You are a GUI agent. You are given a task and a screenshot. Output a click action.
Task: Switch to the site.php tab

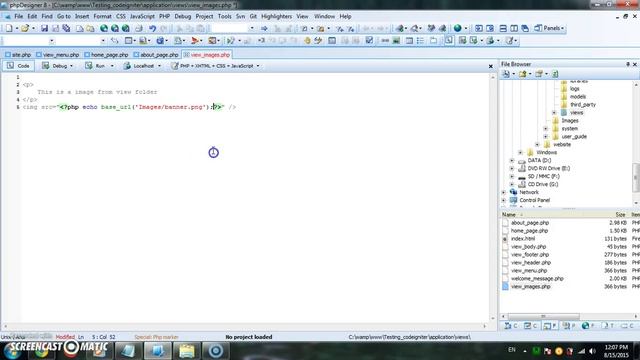(18, 55)
